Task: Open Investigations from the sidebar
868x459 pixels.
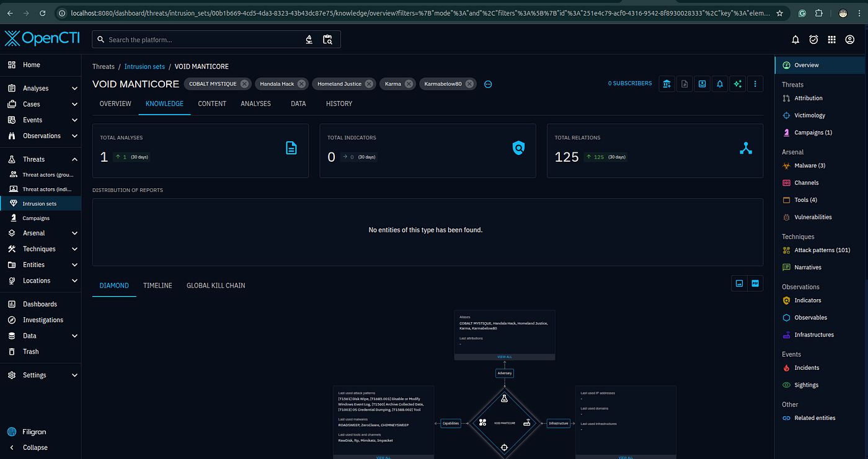Action: [40, 320]
